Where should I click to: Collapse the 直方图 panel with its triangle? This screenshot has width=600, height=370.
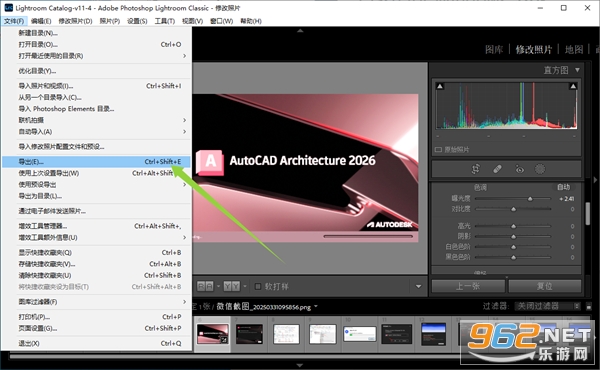(577, 70)
